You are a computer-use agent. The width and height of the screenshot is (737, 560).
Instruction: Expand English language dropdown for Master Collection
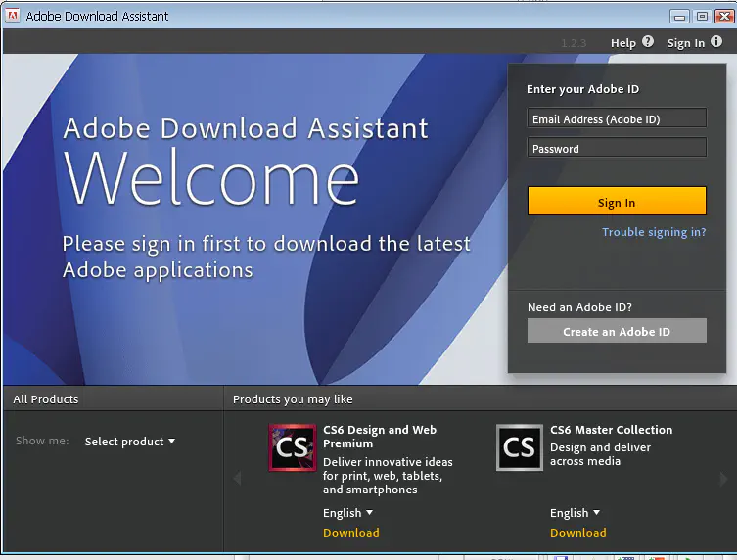[575, 513]
